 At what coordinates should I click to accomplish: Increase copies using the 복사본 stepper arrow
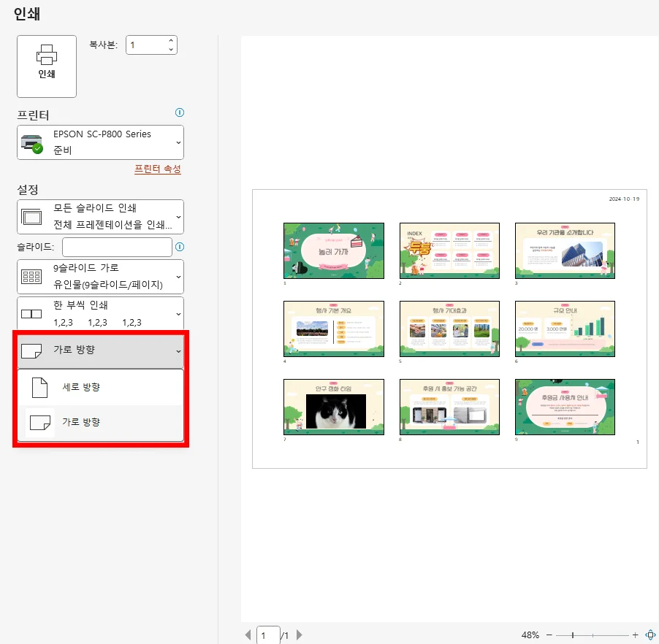[x=170, y=40]
